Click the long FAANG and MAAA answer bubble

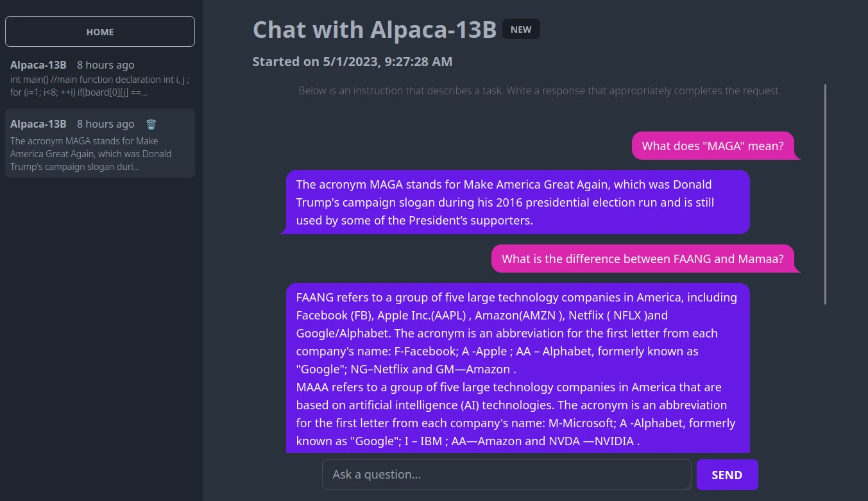tap(518, 369)
